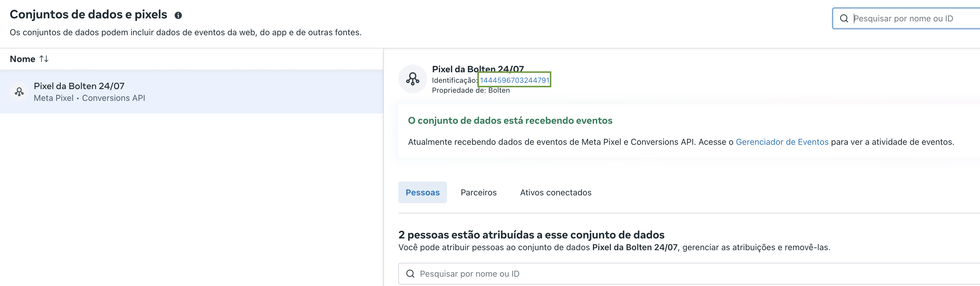Screen dimensions: 980x286
Task: Focus the top search by name or ID field
Action: tap(913, 19)
